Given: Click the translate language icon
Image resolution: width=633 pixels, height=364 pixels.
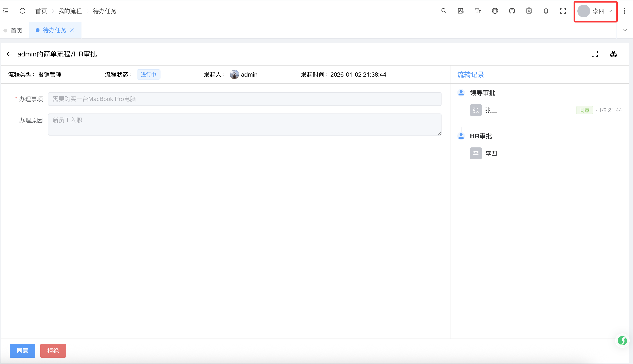Looking at the screenshot, I should [x=461, y=11].
